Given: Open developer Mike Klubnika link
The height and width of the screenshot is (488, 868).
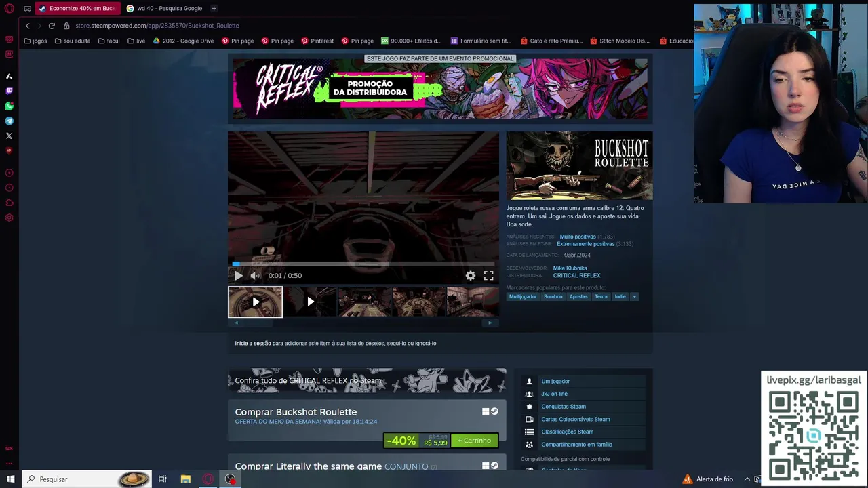Looking at the screenshot, I should [x=570, y=268].
